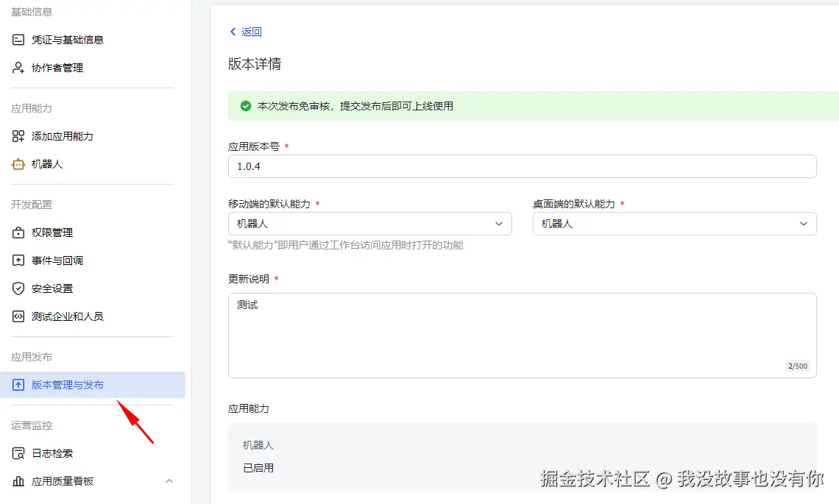Click the orange 机器人 robot icon
The height and width of the screenshot is (504, 839).
pyautogui.click(x=18, y=164)
